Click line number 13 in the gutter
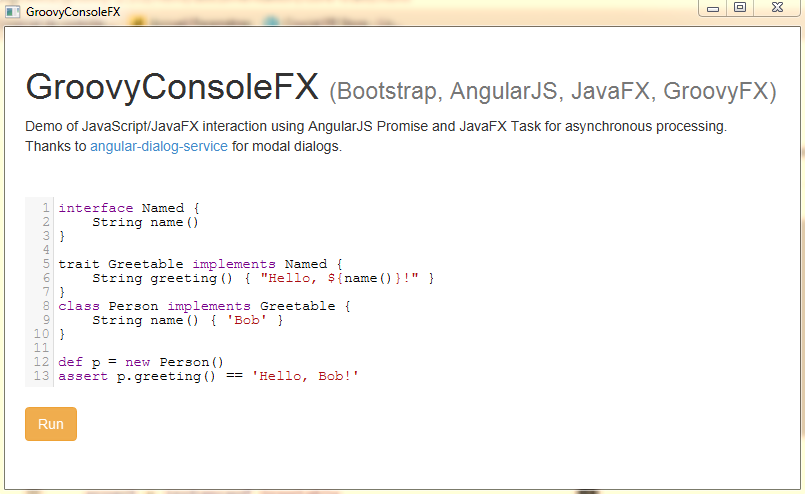Viewport: 805px width, 494px height. 42,376
